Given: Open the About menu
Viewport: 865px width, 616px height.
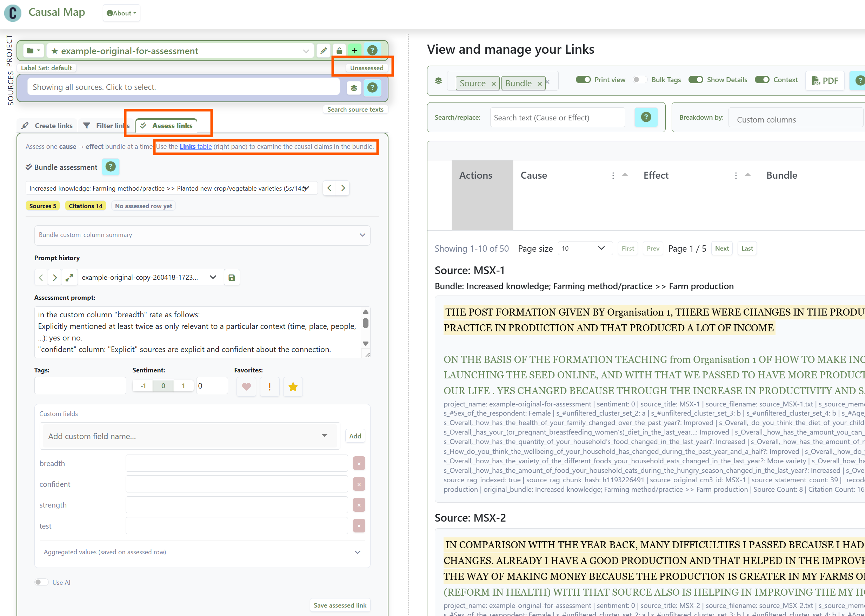Looking at the screenshot, I should pyautogui.click(x=121, y=13).
